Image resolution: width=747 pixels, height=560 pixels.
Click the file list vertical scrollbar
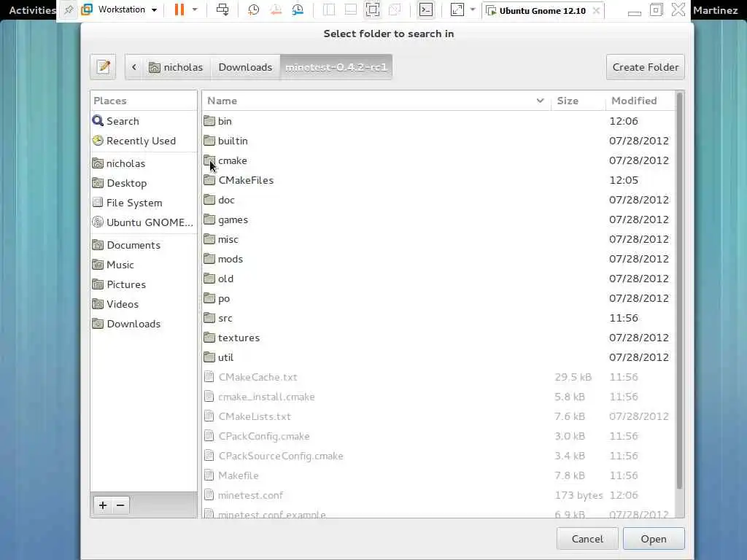point(680,290)
